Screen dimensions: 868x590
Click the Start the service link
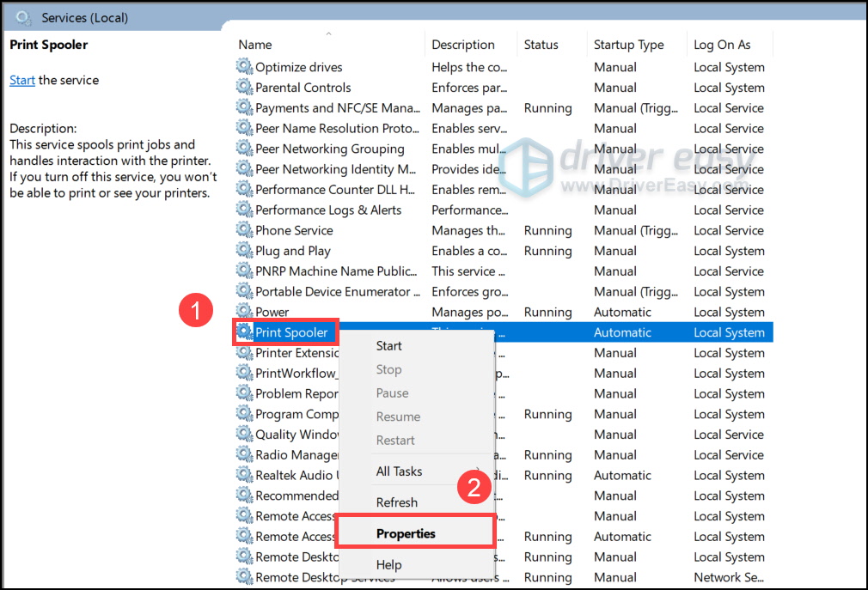22,80
